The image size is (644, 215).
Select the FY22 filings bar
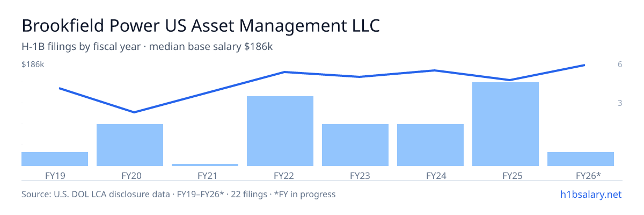pos(280,131)
